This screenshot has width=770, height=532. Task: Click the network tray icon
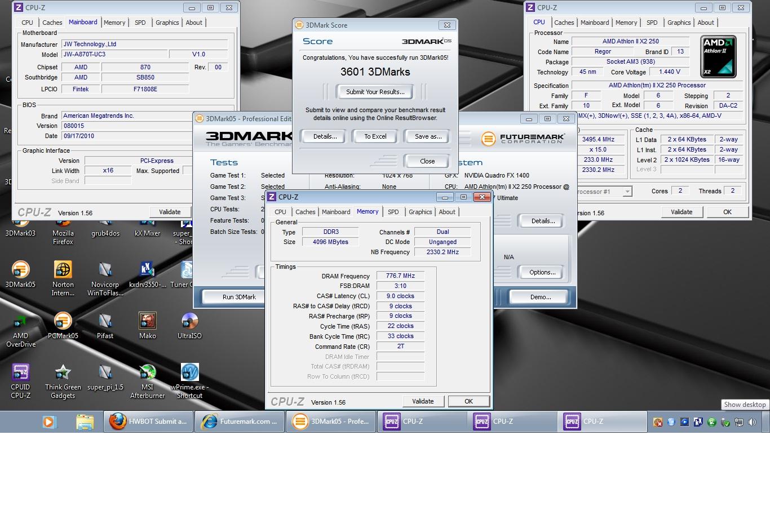pos(738,422)
